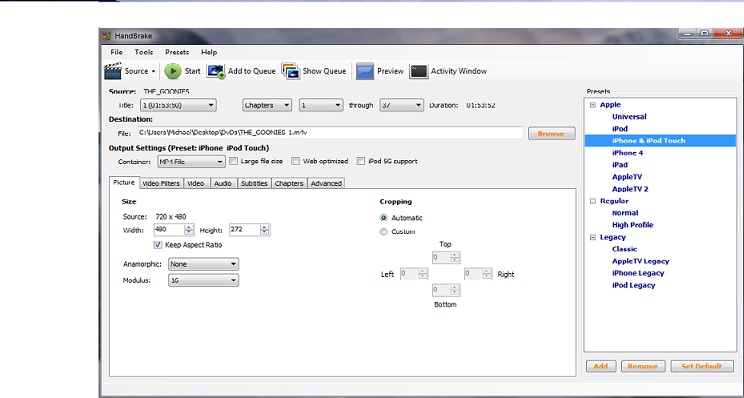Switch to the Video tab
744x398 pixels.
(195, 184)
